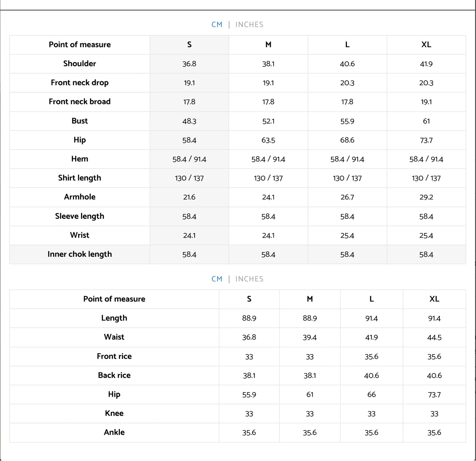
Task: Select CM units for trouser size chart
Action: coord(217,279)
